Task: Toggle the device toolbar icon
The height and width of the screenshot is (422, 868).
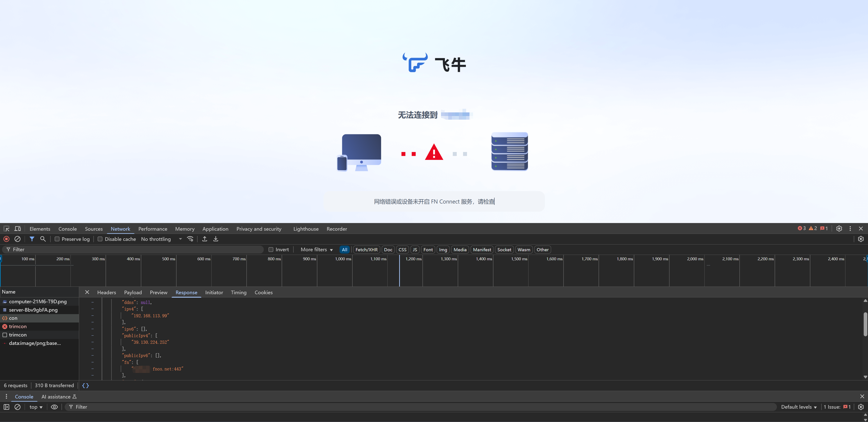Action: coord(18,229)
